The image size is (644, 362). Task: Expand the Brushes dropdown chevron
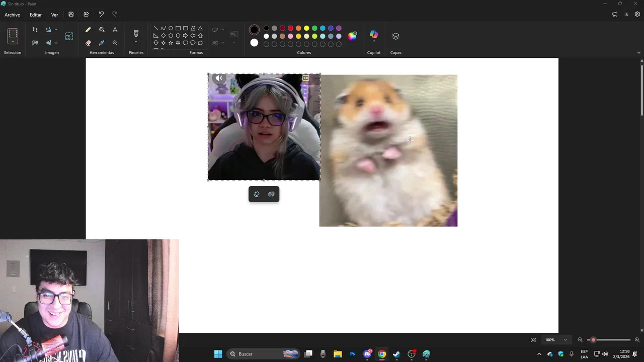[136, 42]
